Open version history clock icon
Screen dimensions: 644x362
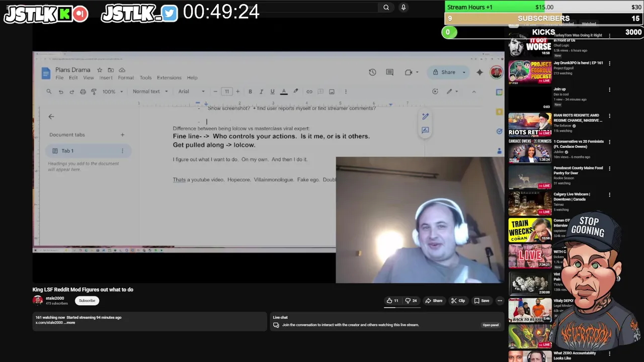(372, 72)
